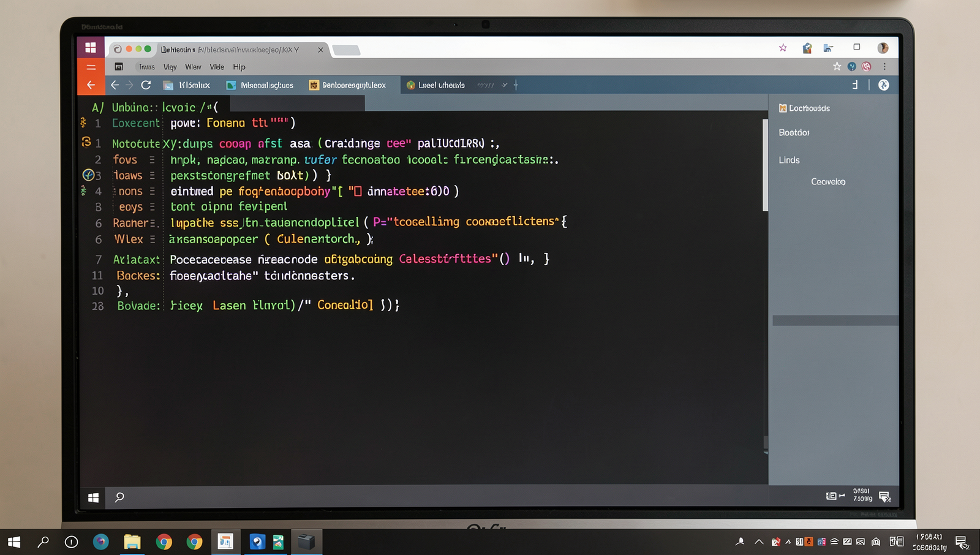The width and height of the screenshot is (980, 555).
Task: Switch to the Klsmlux tab
Action: 187,85
